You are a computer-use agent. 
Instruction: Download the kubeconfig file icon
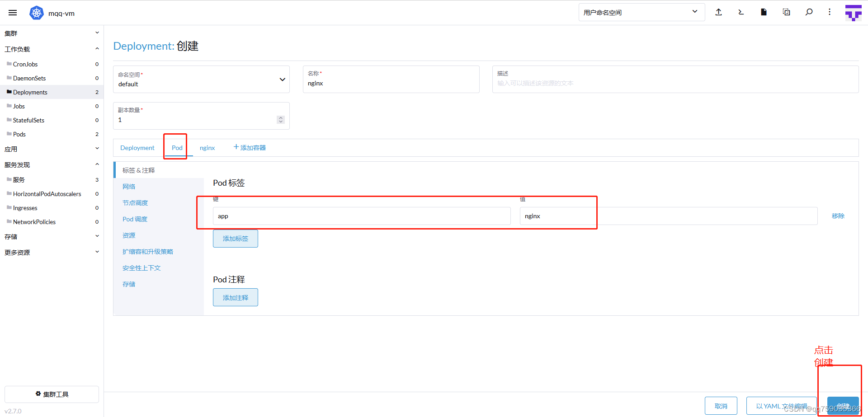[764, 12]
